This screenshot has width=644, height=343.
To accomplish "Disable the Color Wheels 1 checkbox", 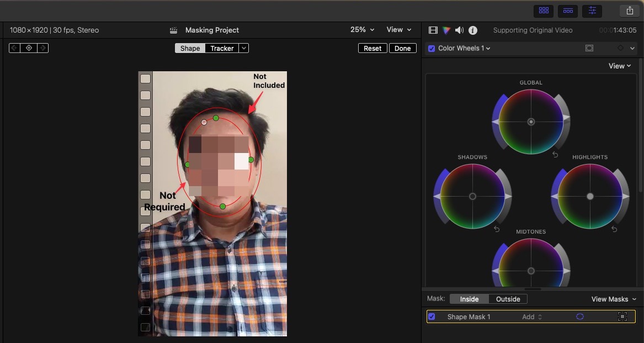I will point(432,49).
